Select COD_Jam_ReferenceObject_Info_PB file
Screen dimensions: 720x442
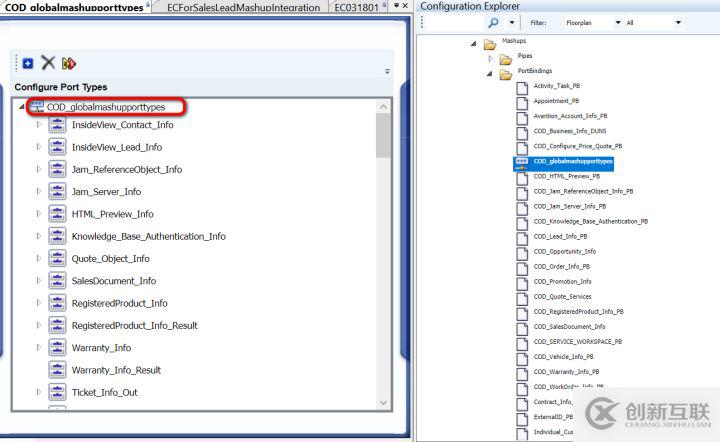[x=583, y=191]
